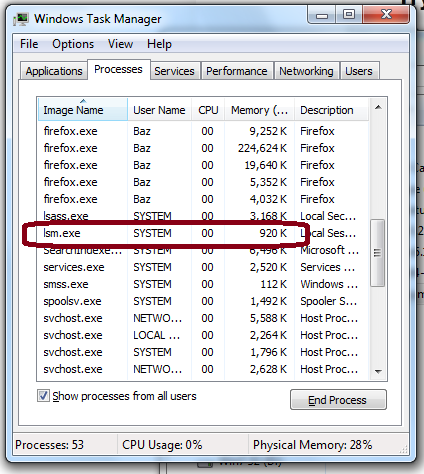Sort by CPU column header
The image size is (424, 474).
click(208, 110)
